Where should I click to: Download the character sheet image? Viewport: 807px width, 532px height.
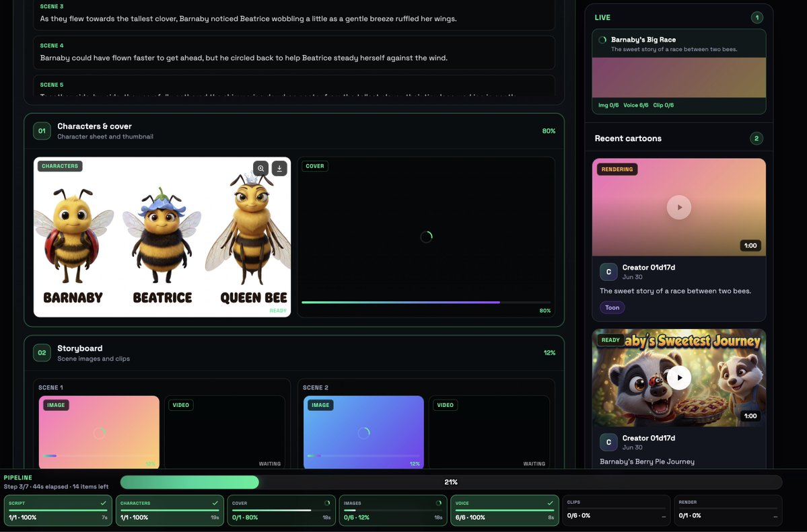[279, 168]
